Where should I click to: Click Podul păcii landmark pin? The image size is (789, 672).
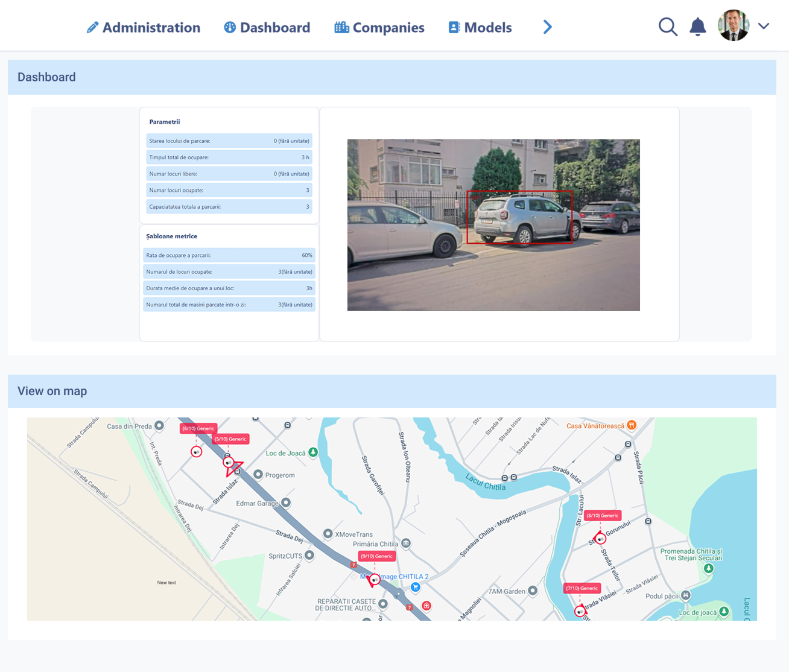[x=686, y=595]
